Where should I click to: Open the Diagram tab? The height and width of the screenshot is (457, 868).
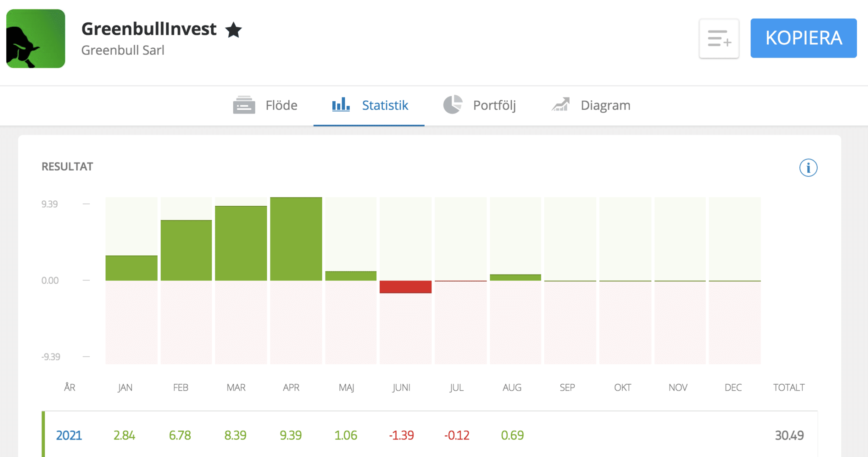coord(605,105)
